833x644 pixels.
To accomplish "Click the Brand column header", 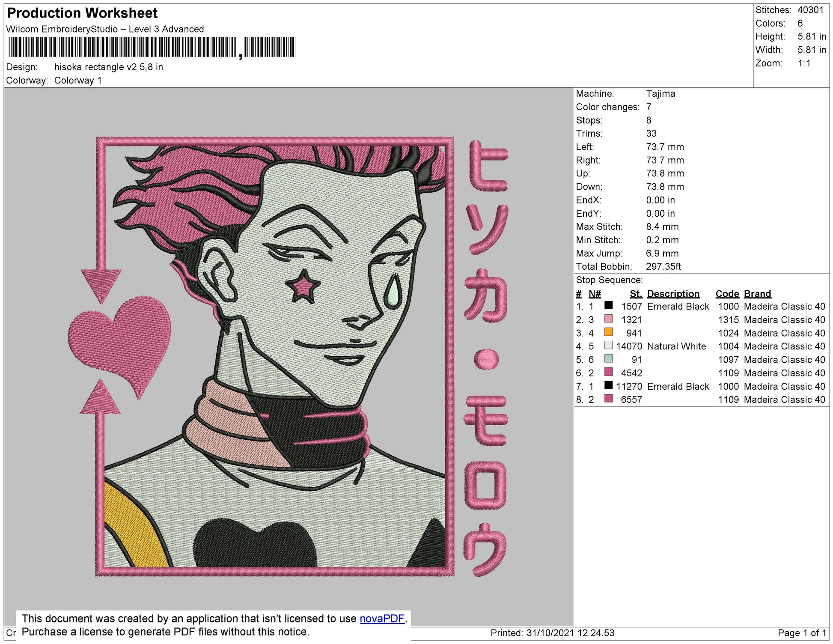I will (758, 294).
